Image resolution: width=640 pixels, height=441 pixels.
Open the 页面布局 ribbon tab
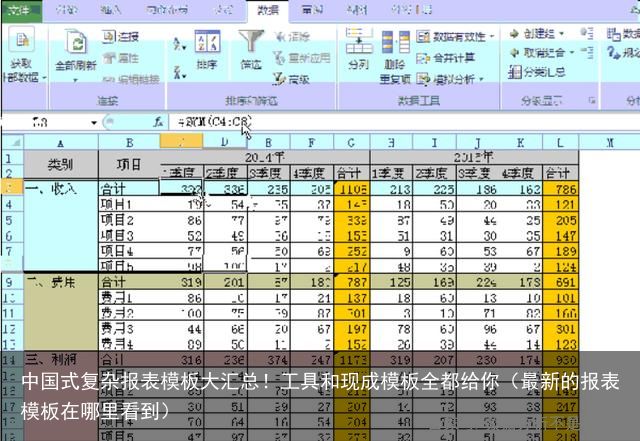point(167,10)
